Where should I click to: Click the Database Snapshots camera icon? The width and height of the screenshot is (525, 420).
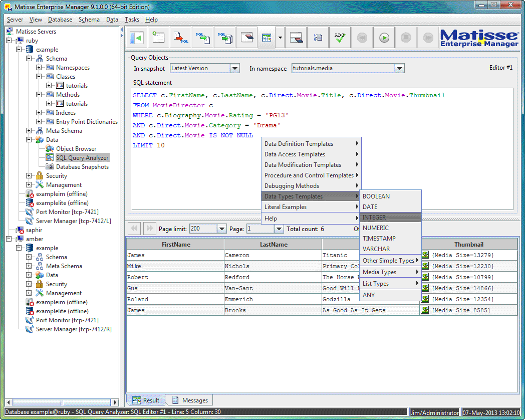tap(50, 166)
